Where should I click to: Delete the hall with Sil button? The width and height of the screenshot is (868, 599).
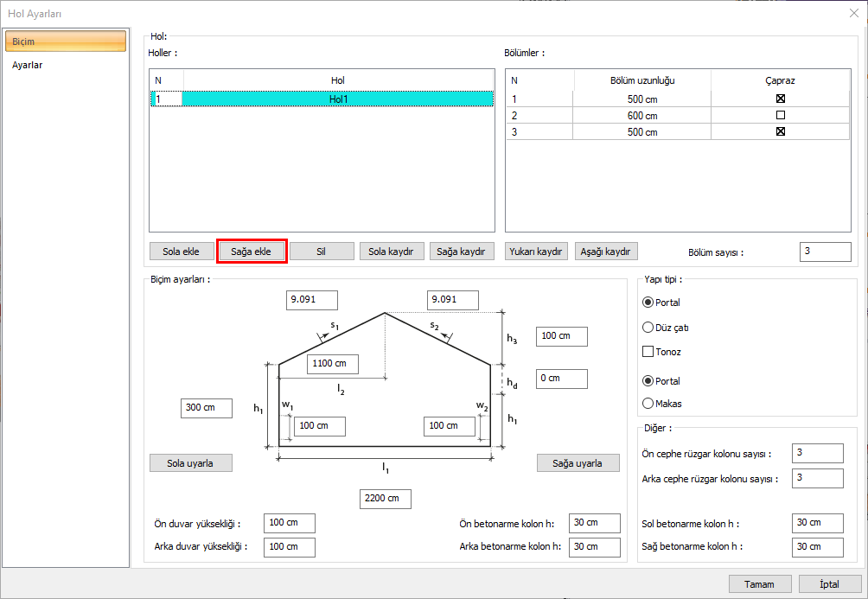click(x=322, y=252)
